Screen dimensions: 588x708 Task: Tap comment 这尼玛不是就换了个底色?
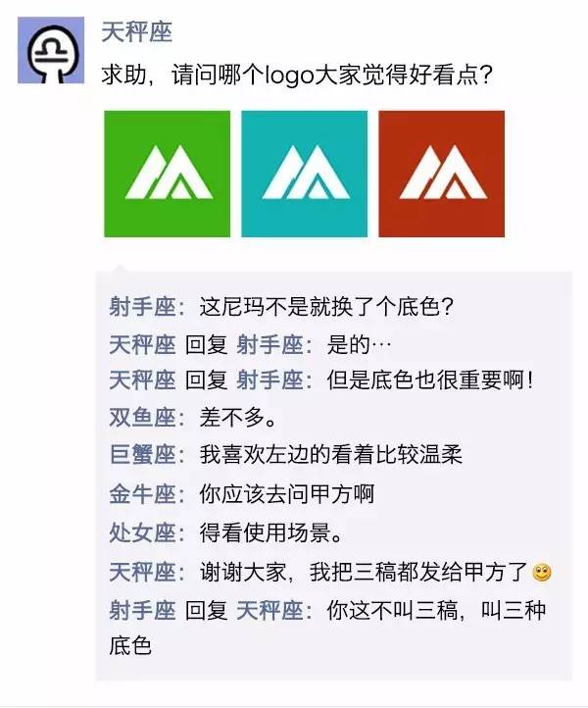point(326,307)
